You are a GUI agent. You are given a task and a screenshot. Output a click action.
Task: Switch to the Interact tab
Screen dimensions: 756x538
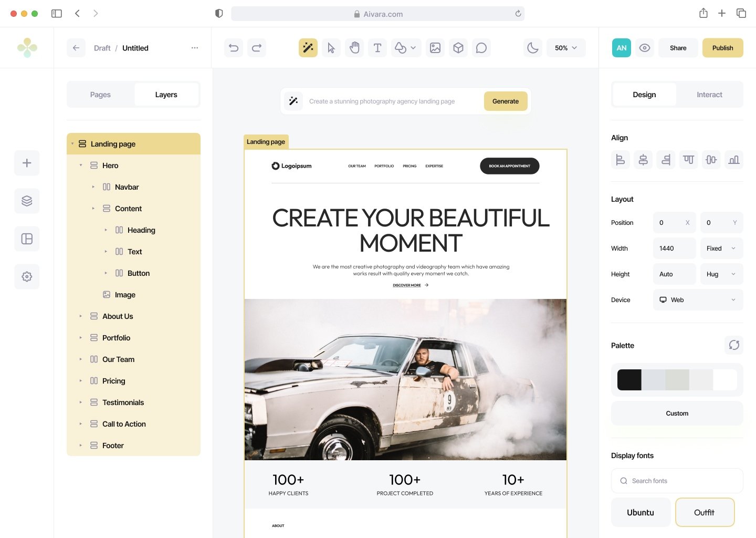click(x=709, y=95)
